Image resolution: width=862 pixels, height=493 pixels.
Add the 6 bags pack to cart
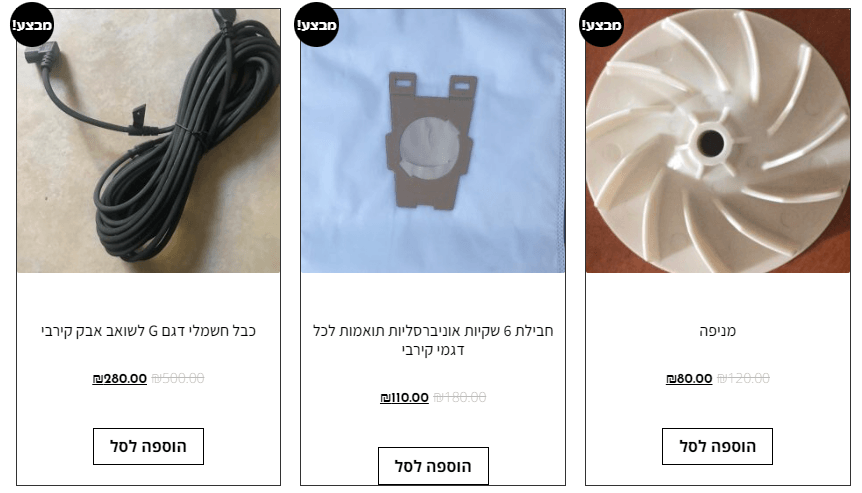[x=433, y=466]
